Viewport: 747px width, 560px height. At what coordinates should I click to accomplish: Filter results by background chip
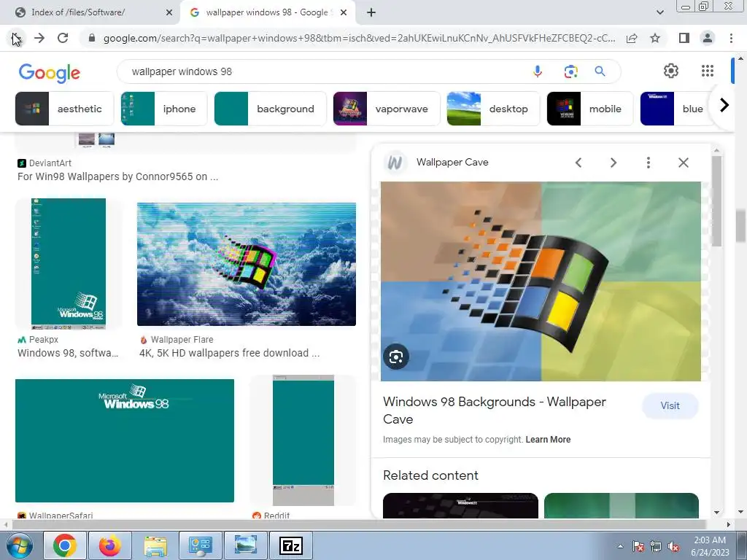pos(270,109)
